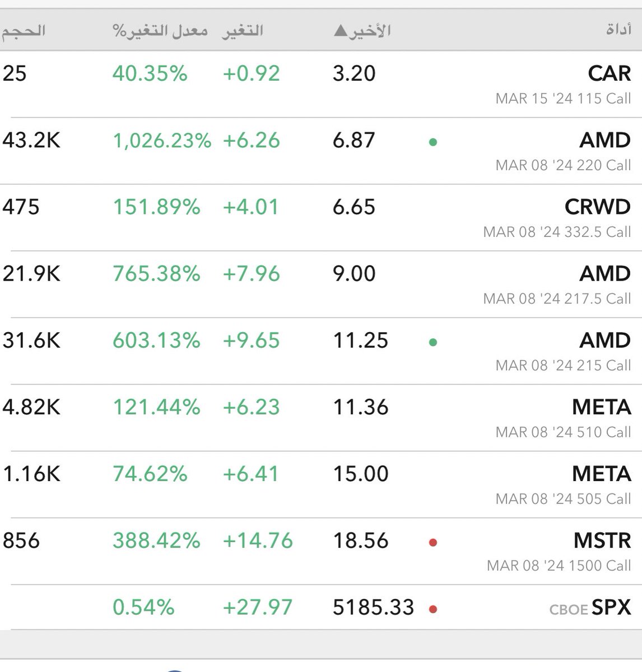
Task: Select MAR 08 '24 505 Call text
Action: click(563, 498)
